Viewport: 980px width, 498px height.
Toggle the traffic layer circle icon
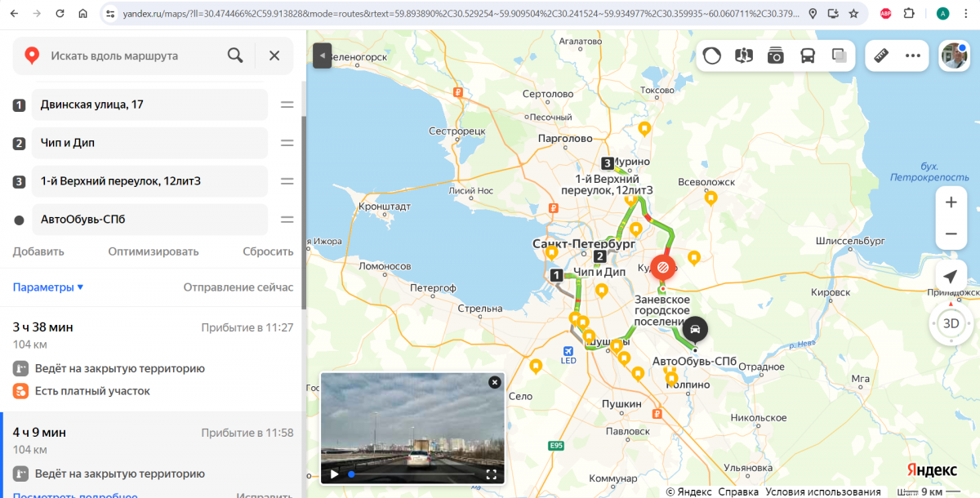point(712,56)
